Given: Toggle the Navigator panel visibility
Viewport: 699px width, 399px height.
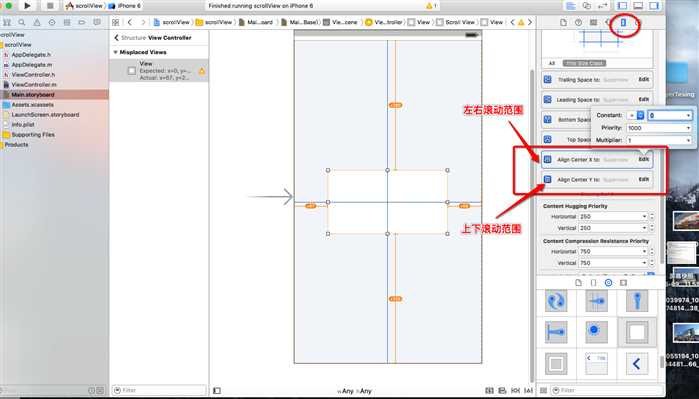Looking at the screenshot, I should 622,6.
